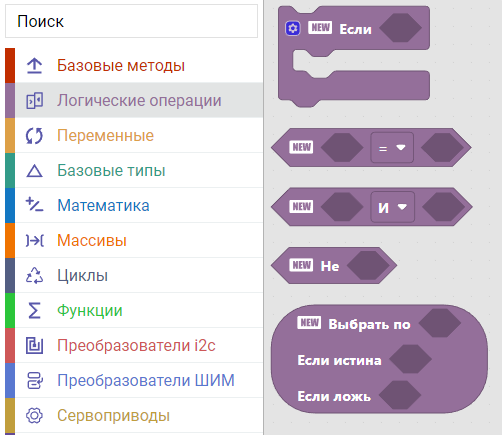Click the Логические операции category icon
Viewport: 502px width, 435px height.
(x=34, y=100)
